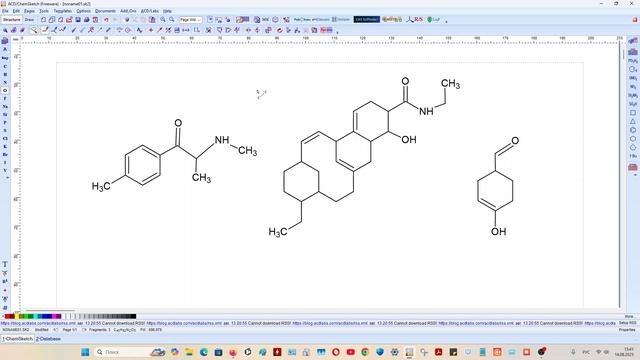Select the Draw Chains tool
This screenshot has height=360, width=640.
[62, 30]
